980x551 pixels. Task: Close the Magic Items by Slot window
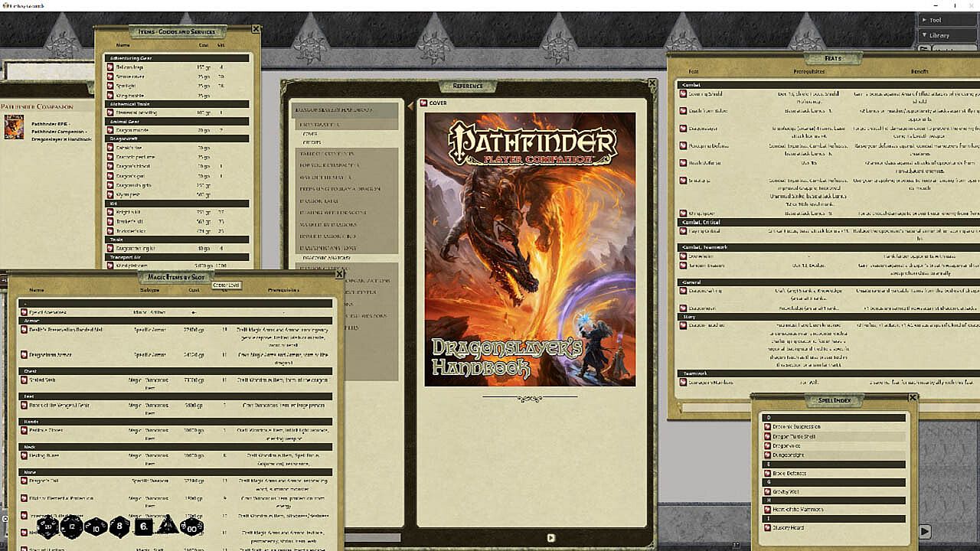pyautogui.click(x=339, y=274)
